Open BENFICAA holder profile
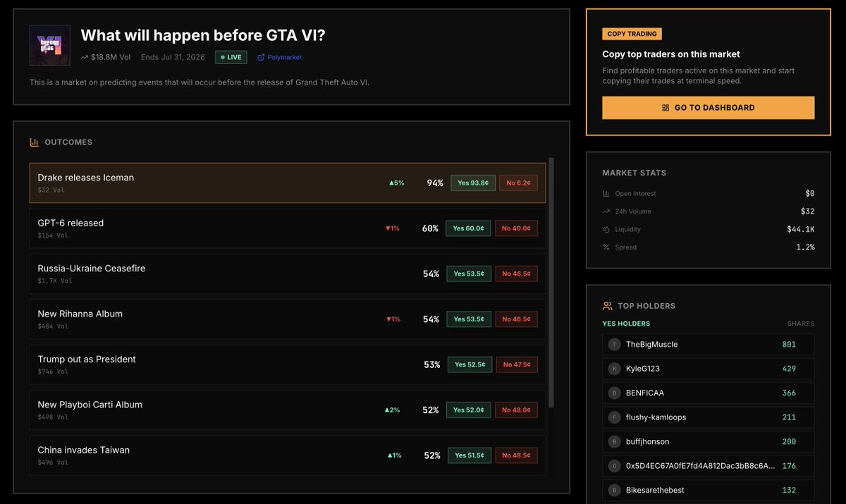846x504 pixels. tap(708, 393)
